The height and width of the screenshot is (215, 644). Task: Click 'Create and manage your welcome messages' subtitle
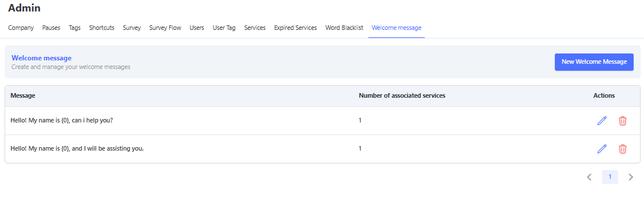point(71,67)
